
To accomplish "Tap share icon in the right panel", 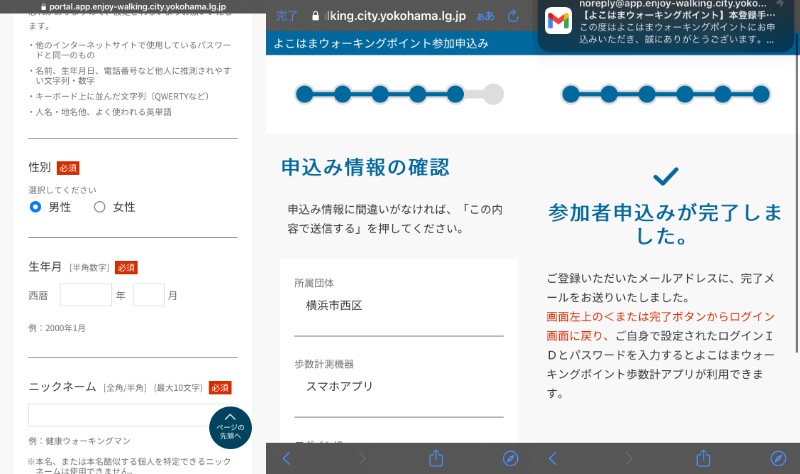I will (x=704, y=458).
